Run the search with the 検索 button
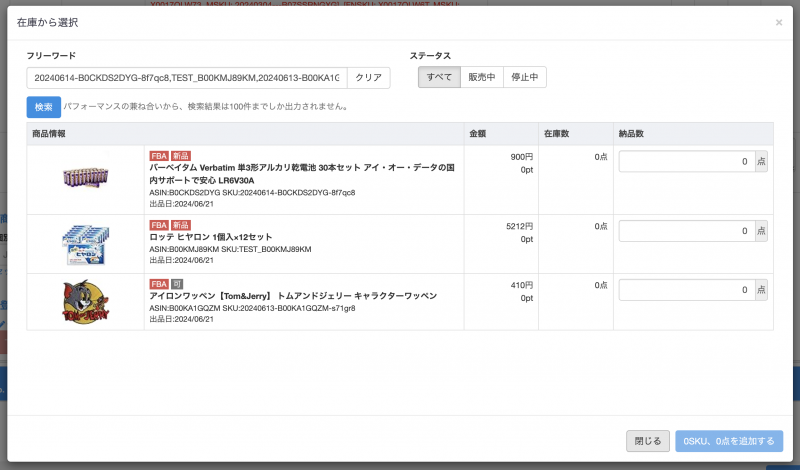 43,107
